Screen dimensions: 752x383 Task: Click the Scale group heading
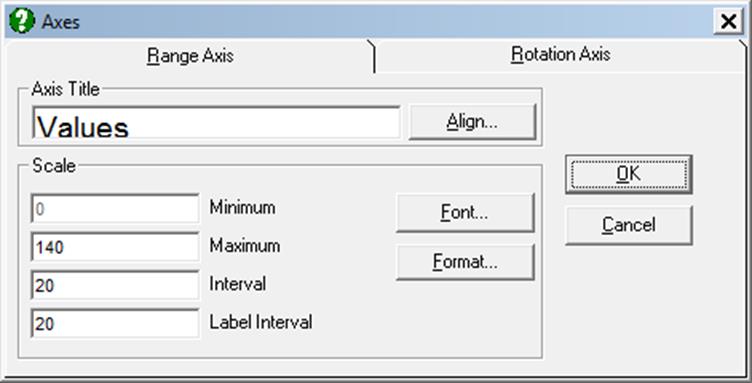click(54, 166)
